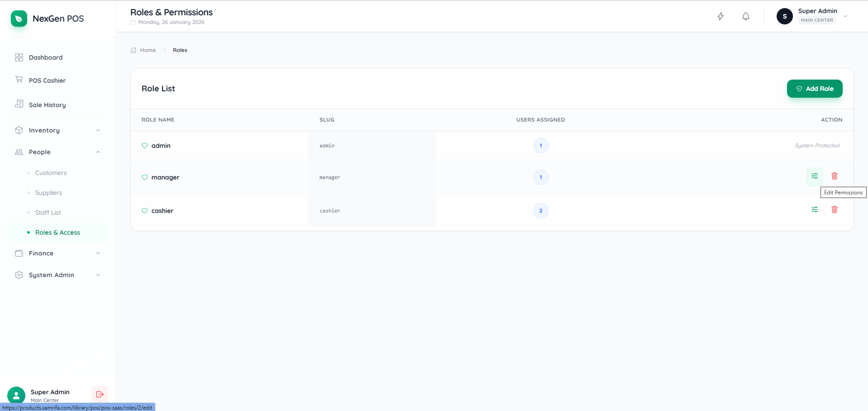868x411 pixels.
Task: Open the Super Admin account dropdown
Action: click(845, 16)
